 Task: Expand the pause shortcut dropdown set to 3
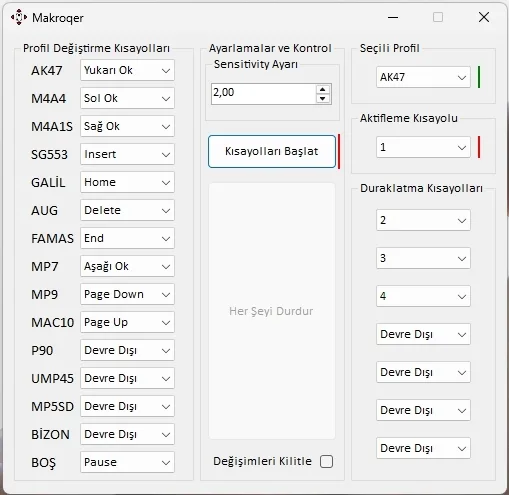point(423,258)
